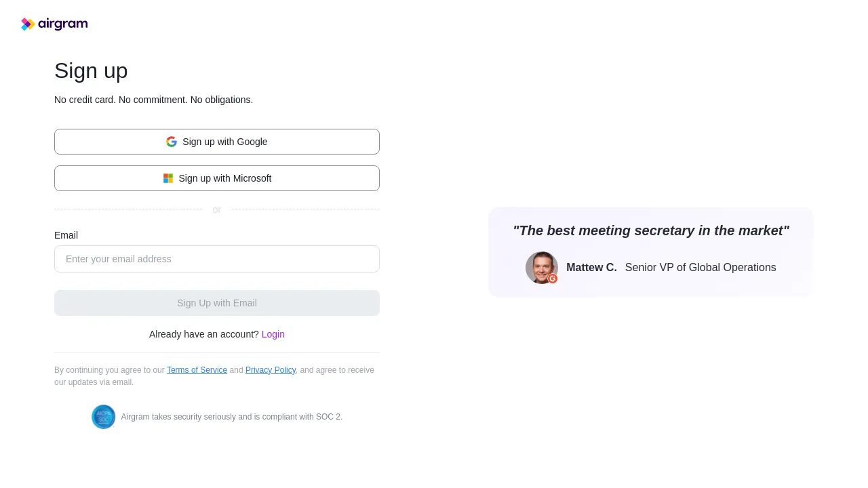Open the Login link
This screenshot has height=488, width=868.
(273, 334)
